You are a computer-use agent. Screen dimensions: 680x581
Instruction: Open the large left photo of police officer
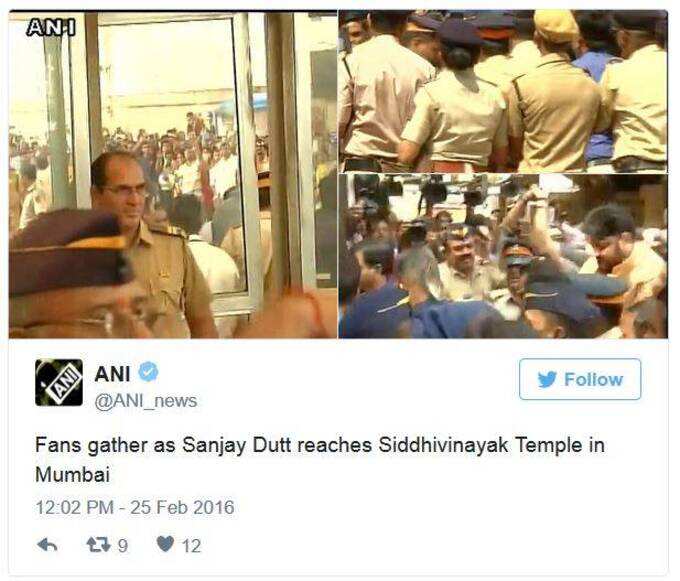tap(173, 174)
